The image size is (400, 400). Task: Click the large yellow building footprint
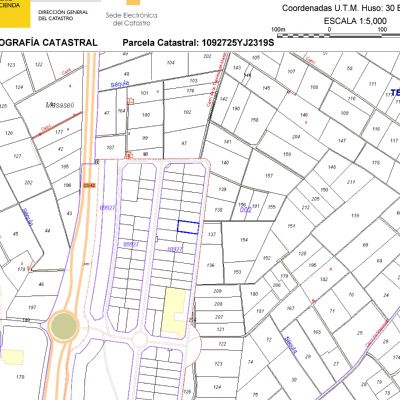pos(174,313)
